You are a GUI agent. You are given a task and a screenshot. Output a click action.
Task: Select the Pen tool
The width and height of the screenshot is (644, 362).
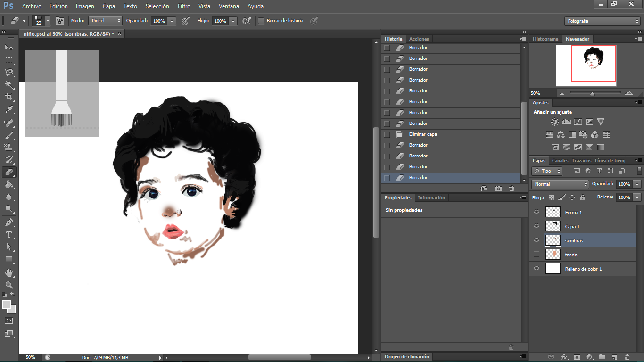tap(9, 222)
